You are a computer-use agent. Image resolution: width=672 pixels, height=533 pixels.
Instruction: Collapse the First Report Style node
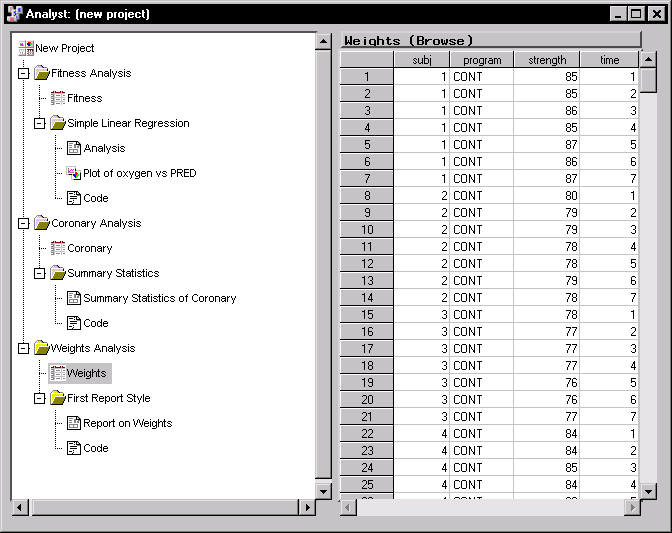tap(40, 398)
